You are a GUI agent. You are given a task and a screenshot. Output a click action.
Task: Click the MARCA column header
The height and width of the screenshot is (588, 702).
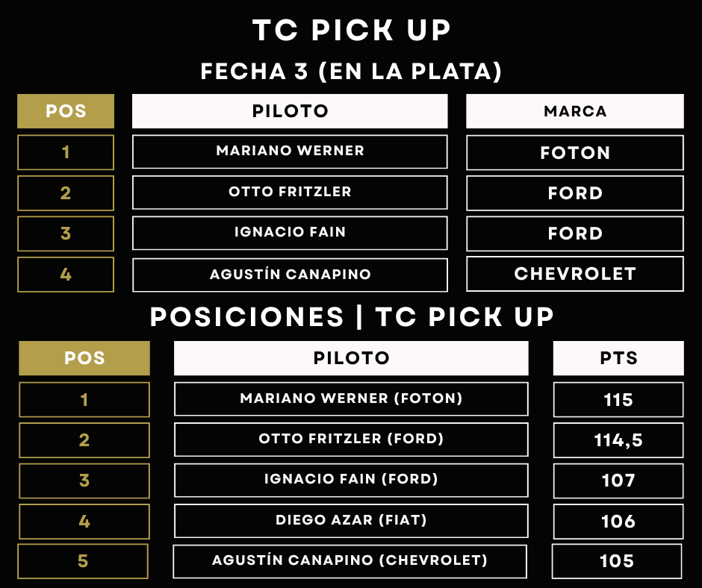[x=574, y=111]
